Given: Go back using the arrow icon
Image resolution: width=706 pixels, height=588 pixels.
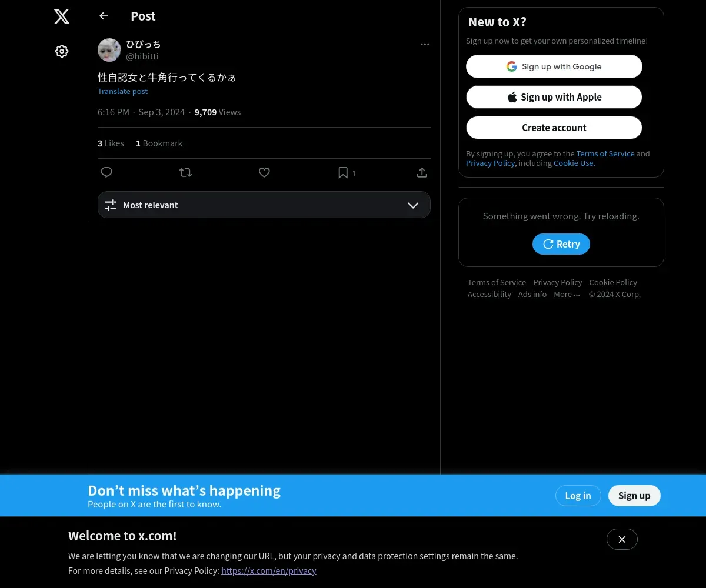Looking at the screenshot, I should 104,16.
